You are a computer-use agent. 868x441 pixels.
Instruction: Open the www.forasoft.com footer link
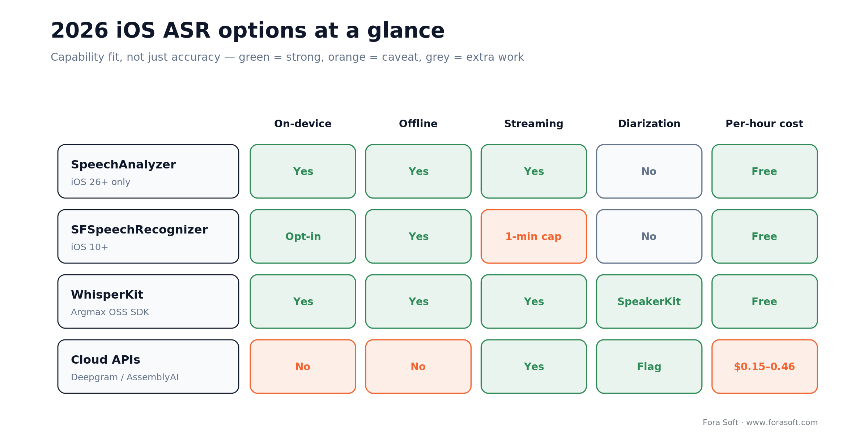coord(782,423)
